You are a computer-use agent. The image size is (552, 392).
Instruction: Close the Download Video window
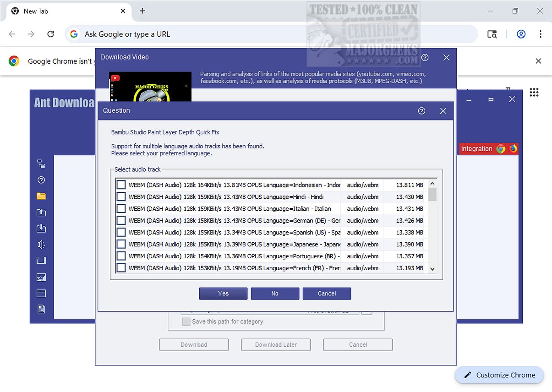446,57
